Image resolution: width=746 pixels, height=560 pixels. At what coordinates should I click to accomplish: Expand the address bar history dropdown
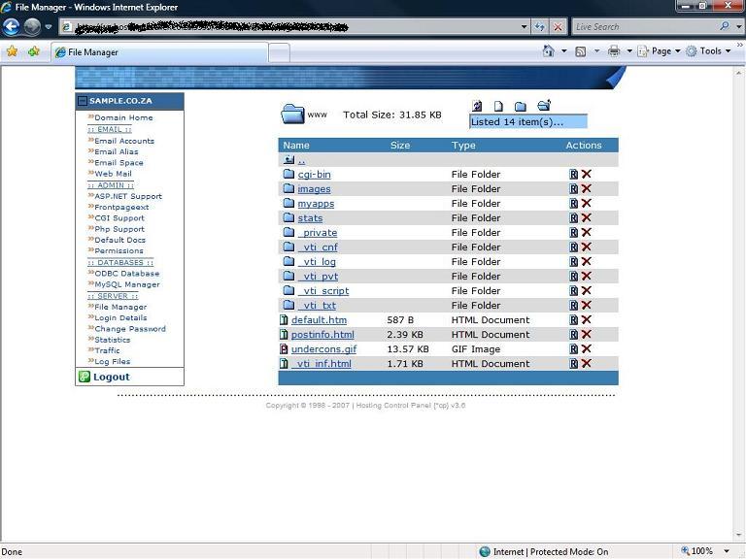pos(524,27)
